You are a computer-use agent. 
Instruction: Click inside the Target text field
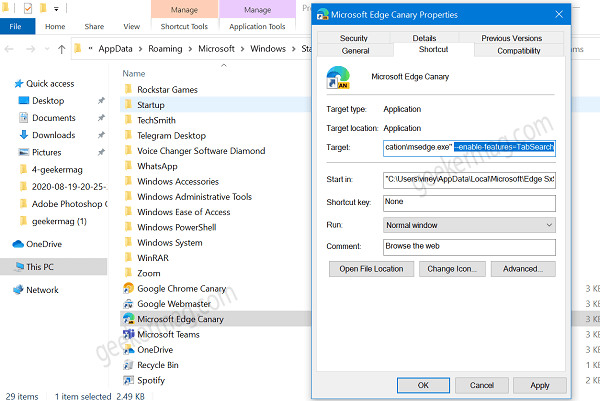(x=469, y=148)
